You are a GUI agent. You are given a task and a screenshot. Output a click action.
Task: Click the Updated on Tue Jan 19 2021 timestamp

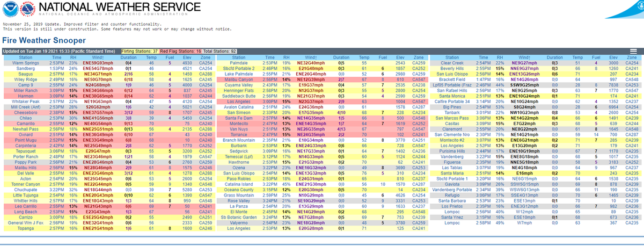58,51
